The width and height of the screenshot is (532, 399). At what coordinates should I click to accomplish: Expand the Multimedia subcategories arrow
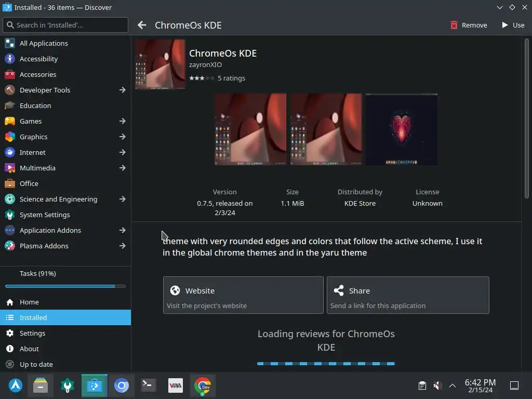[x=123, y=168]
